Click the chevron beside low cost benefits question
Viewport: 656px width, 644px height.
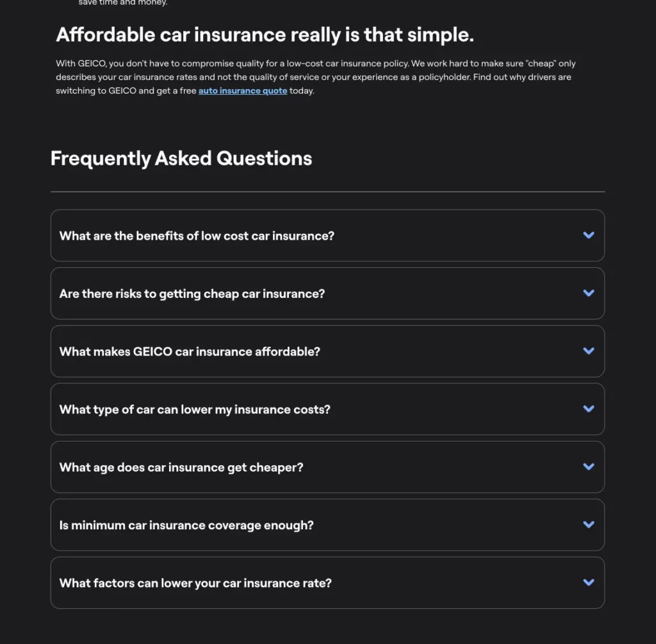[x=588, y=235]
